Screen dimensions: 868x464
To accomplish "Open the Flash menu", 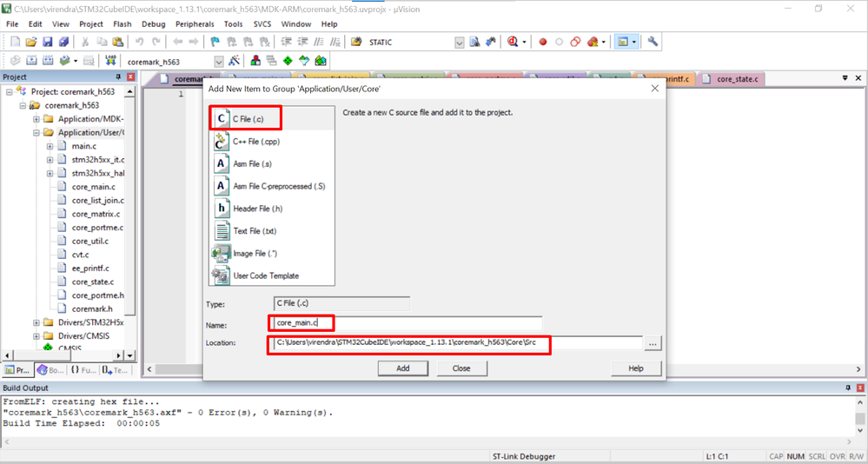I will pyautogui.click(x=123, y=24).
